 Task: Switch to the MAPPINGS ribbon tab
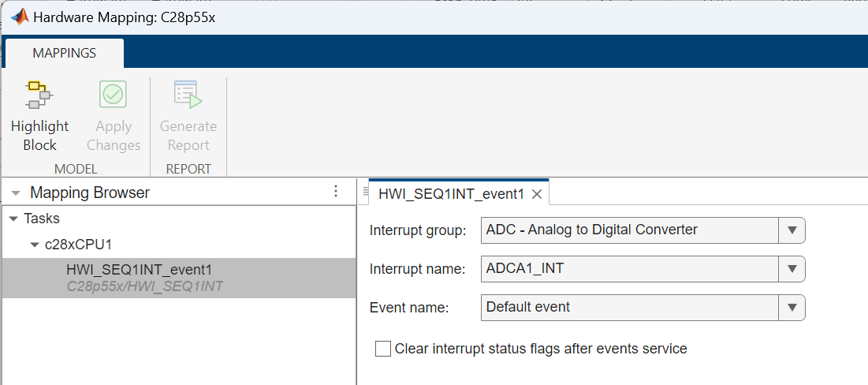point(65,54)
